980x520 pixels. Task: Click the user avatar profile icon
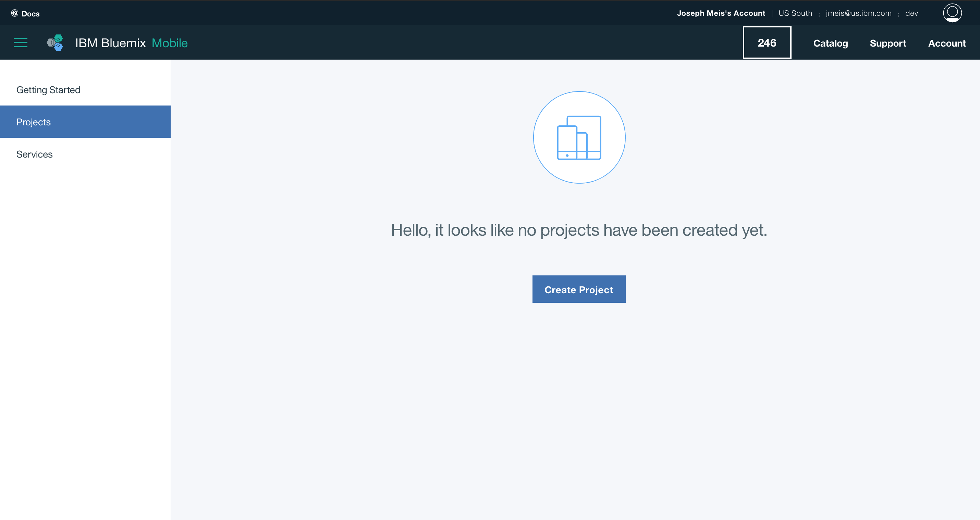(x=952, y=13)
